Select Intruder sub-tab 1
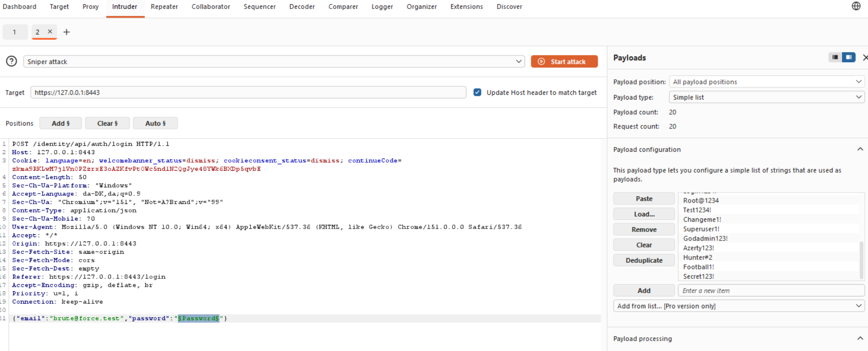 [15, 32]
